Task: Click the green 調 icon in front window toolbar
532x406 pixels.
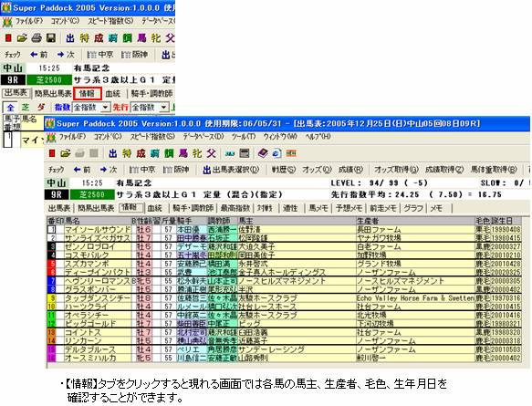Action: [x=169, y=153]
